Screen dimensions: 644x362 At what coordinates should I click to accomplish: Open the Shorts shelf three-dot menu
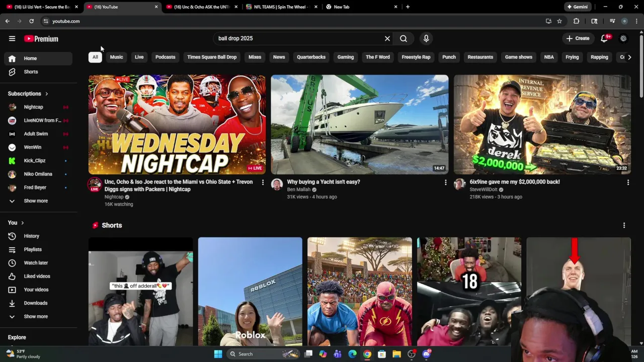click(624, 225)
